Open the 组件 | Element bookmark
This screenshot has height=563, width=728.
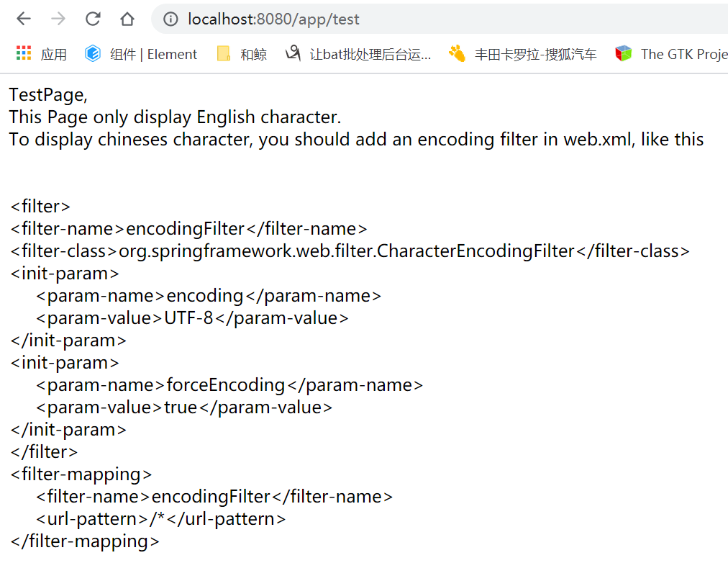(141, 54)
